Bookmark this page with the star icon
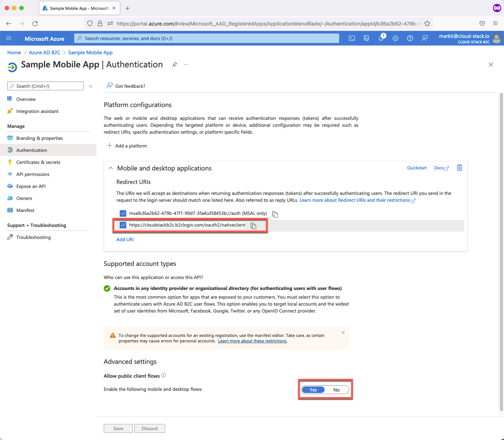This screenshot has height=440, width=504. coord(427,24)
